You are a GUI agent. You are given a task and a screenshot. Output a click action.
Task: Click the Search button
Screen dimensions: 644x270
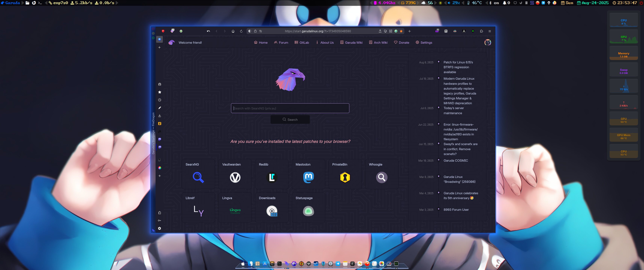pyautogui.click(x=290, y=119)
